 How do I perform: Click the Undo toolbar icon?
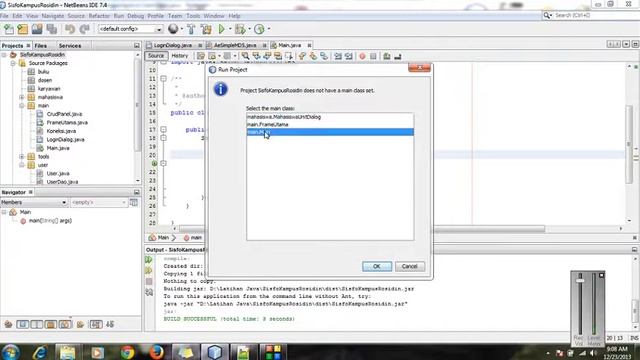click(x=70, y=29)
